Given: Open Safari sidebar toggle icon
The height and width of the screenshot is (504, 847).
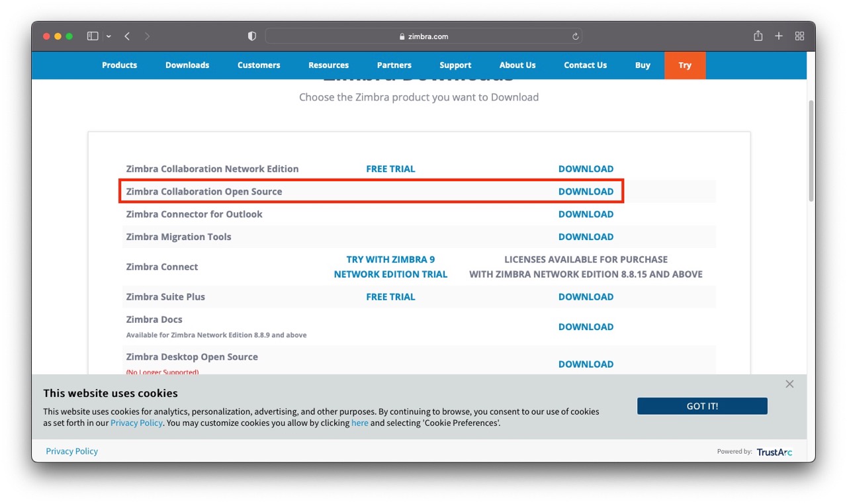Looking at the screenshot, I should click(93, 36).
